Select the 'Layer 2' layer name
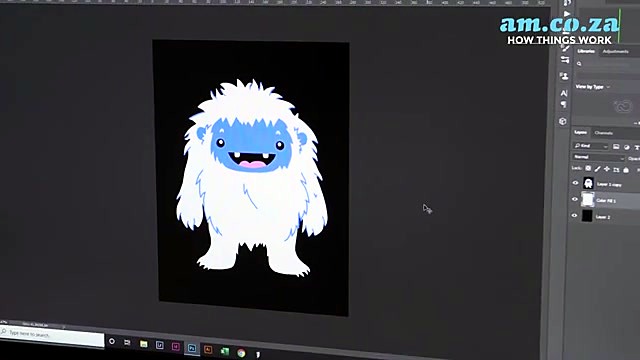 (603, 217)
